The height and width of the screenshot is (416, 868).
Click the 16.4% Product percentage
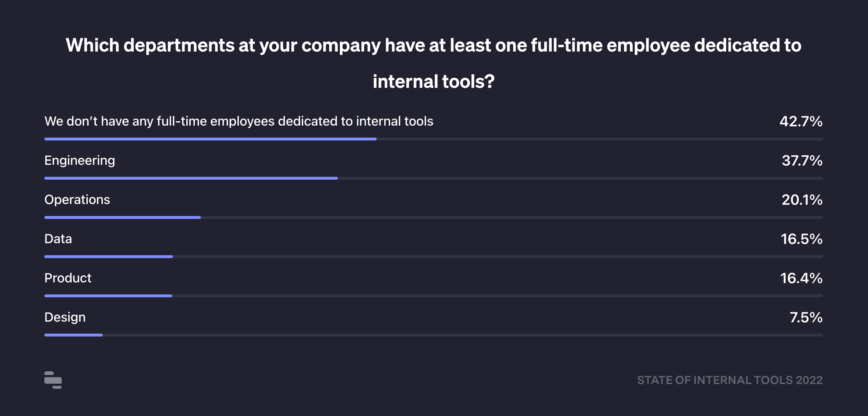[801, 278]
